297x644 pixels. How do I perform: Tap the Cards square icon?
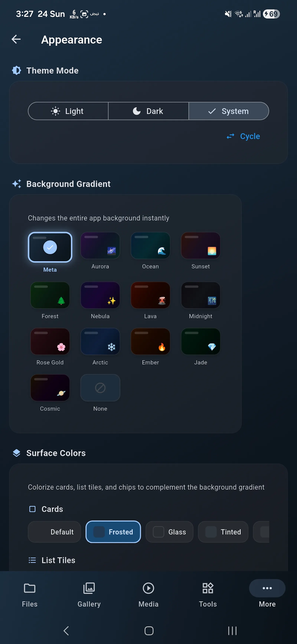[x=32, y=509]
